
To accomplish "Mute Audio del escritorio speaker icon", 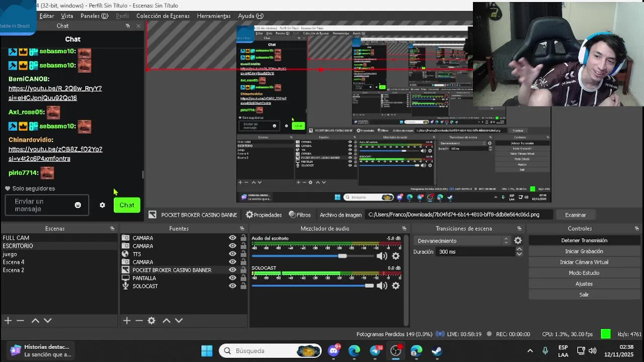I will pyautogui.click(x=382, y=256).
